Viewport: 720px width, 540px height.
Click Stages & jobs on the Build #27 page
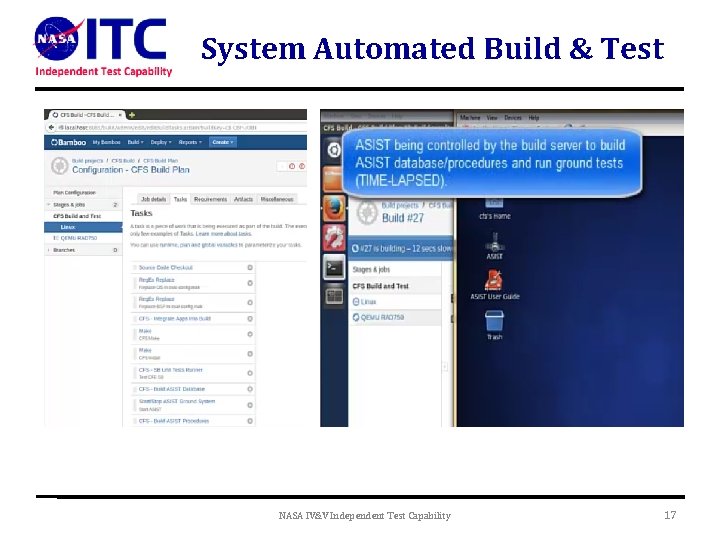[x=371, y=270]
